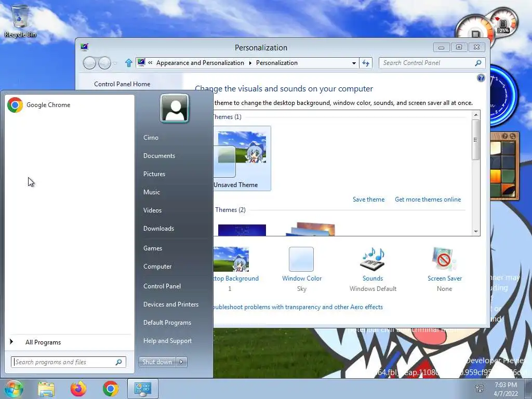532x399 pixels.
Task: Expand the recent pages dropdown arrow
Action: pos(115,63)
